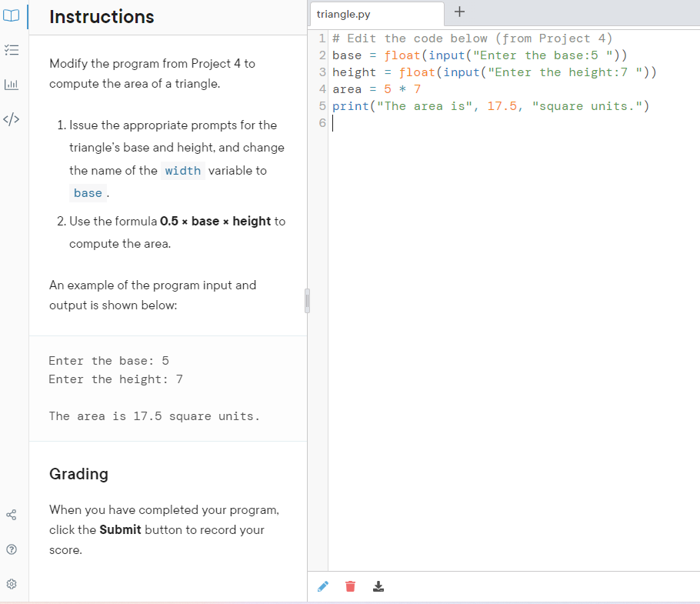Click the bold formula '0.5 × base × height'
This screenshot has height=604, width=700.
pos(215,222)
